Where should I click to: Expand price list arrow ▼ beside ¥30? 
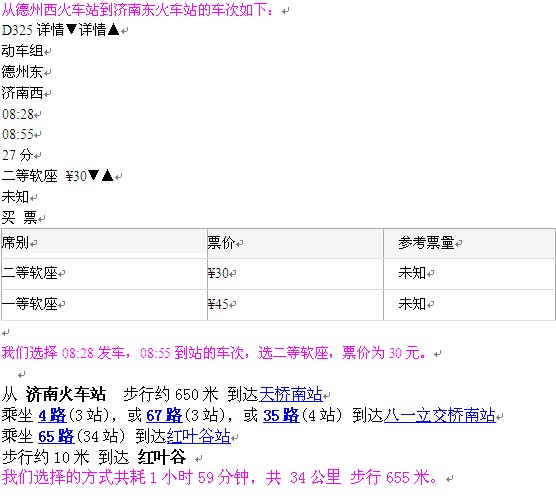pos(94,176)
